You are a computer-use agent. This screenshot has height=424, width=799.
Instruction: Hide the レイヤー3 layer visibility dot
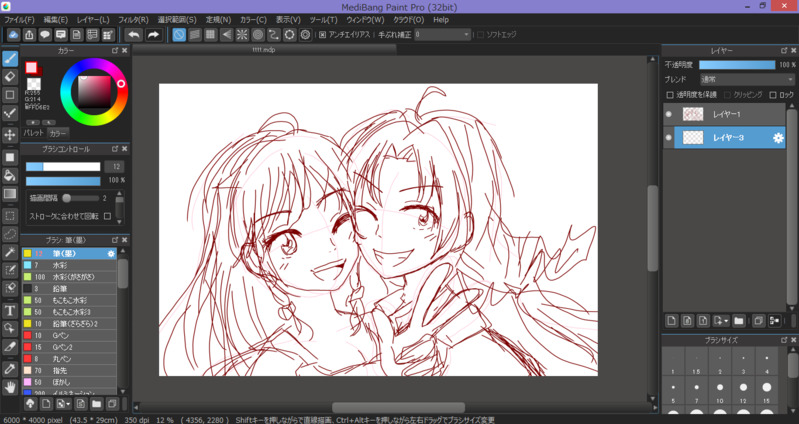669,138
